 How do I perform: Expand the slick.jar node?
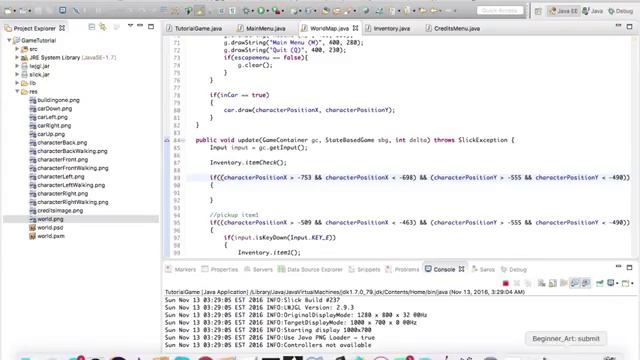click(x=17, y=74)
